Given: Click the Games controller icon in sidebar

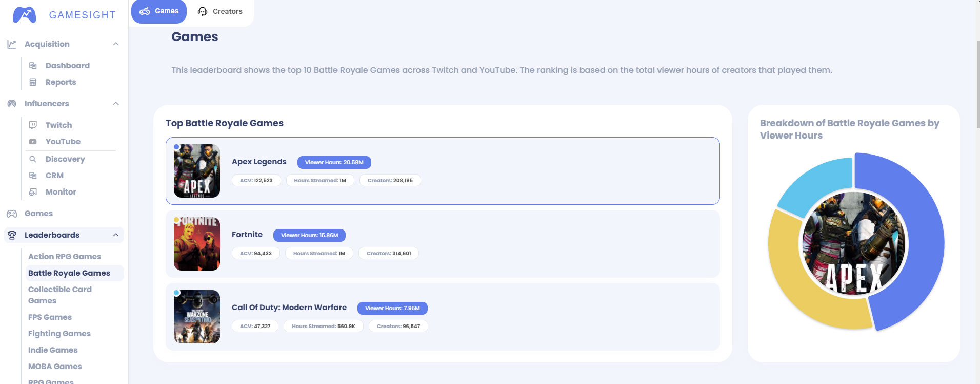Looking at the screenshot, I should pos(12,214).
